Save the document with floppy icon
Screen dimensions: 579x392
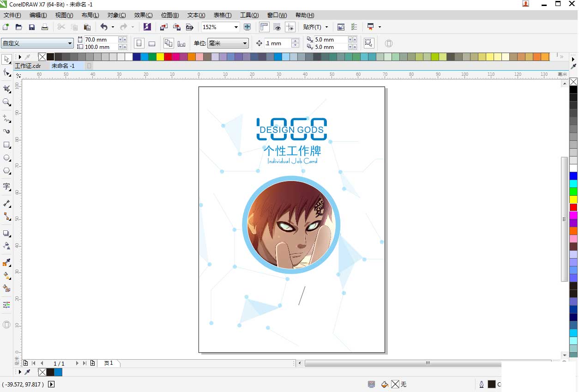[x=32, y=27]
